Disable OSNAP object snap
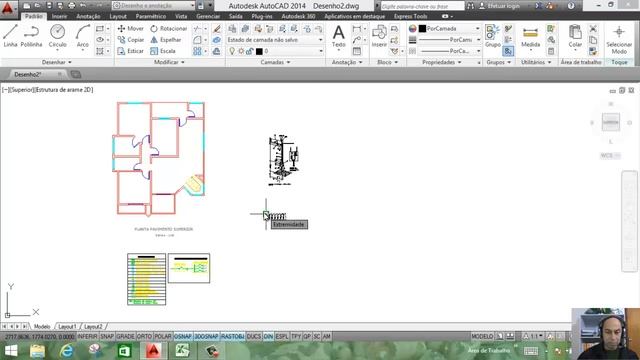640x360 pixels. click(x=183, y=336)
